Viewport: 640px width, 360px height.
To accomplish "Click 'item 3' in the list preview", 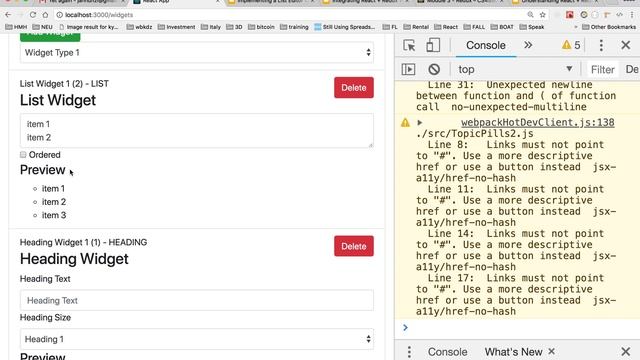I will coord(53,216).
